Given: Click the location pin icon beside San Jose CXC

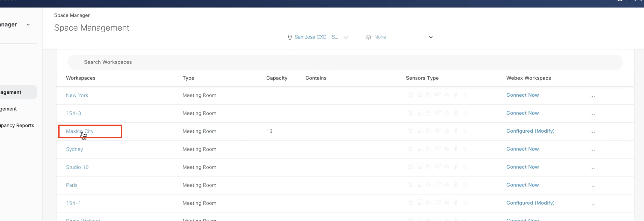Looking at the screenshot, I should click(x=290, y=37).
